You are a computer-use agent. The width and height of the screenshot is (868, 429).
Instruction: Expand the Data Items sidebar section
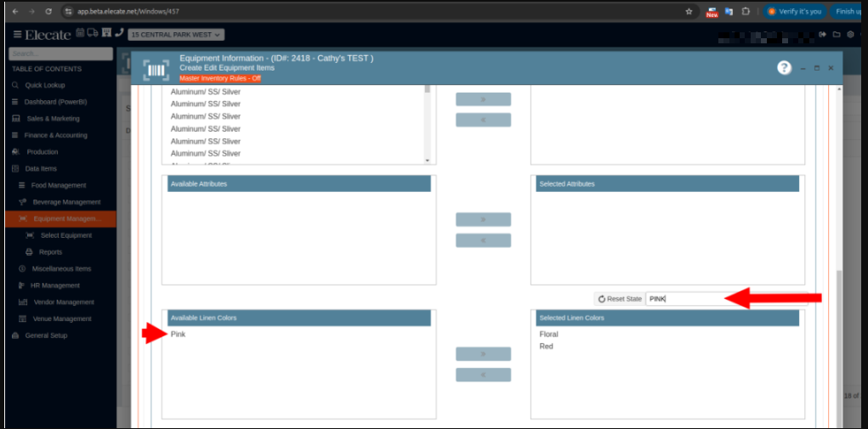[41, 168]
